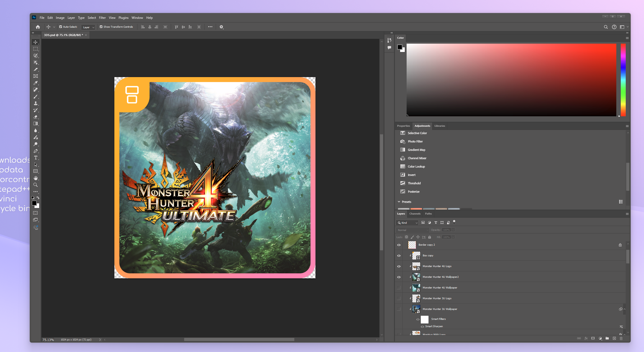The height and width of the screenshot is (352, 644).
Task: Select the Gradient tool
Action: 36,124
